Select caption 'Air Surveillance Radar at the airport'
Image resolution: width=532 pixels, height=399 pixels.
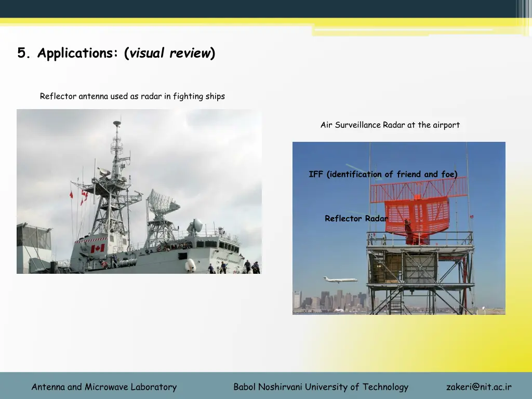tap(390, 125)
